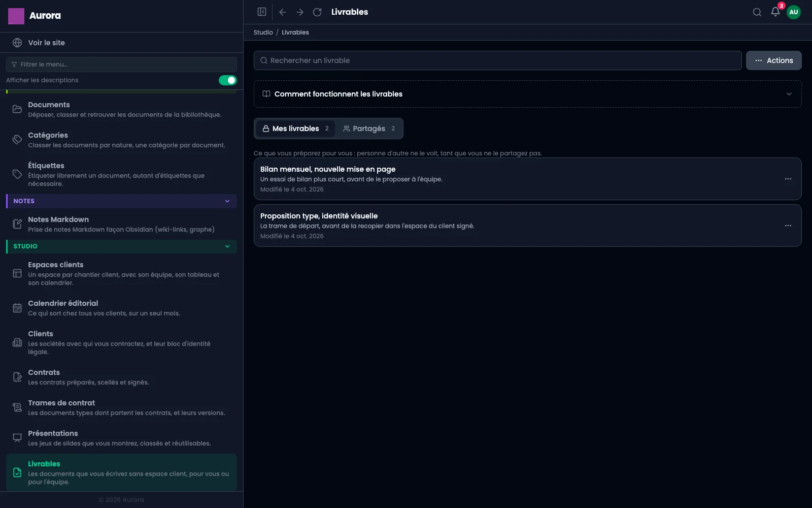Screen dimensions: 812x508
Task: Go forward with the right arrow
Action: coord(300,12)
